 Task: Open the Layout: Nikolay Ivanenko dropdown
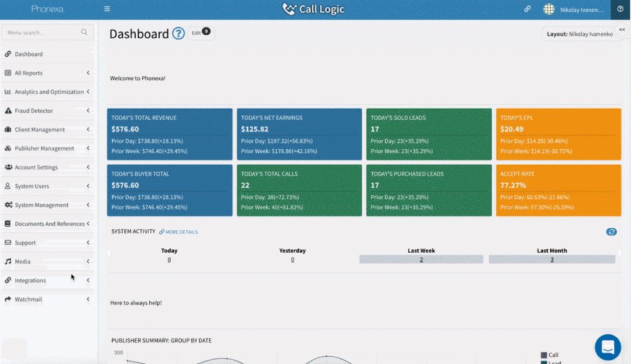click(579, 34)
